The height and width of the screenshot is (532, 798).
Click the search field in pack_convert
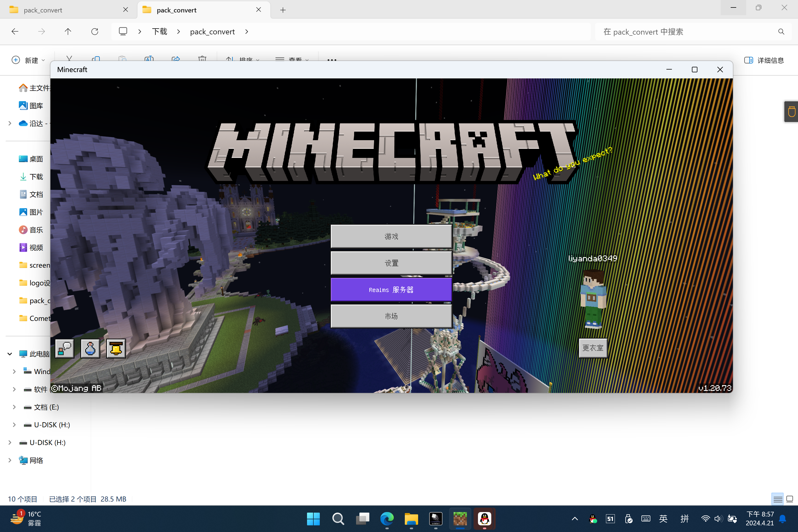point(693,32)
